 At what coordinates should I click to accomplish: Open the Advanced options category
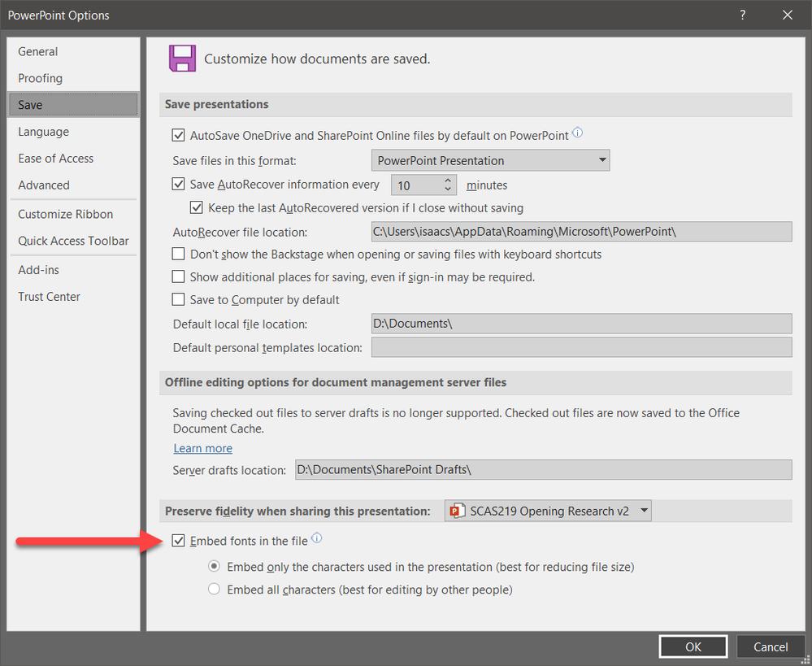click(44, 185)
